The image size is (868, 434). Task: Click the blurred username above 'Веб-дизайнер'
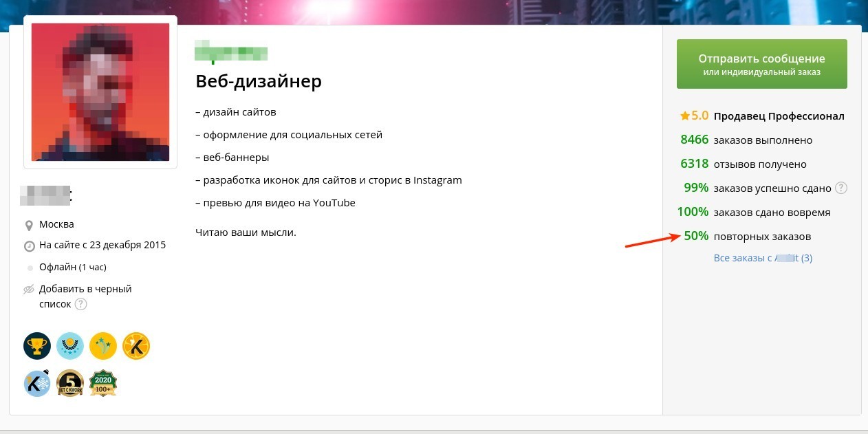tap(231, 52)
